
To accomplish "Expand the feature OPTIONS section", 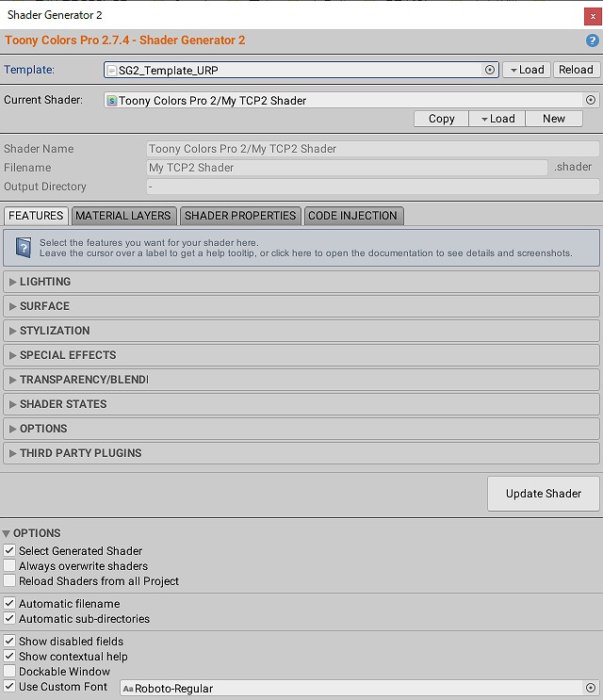I will pyautogui.click(x=301, y=429).
